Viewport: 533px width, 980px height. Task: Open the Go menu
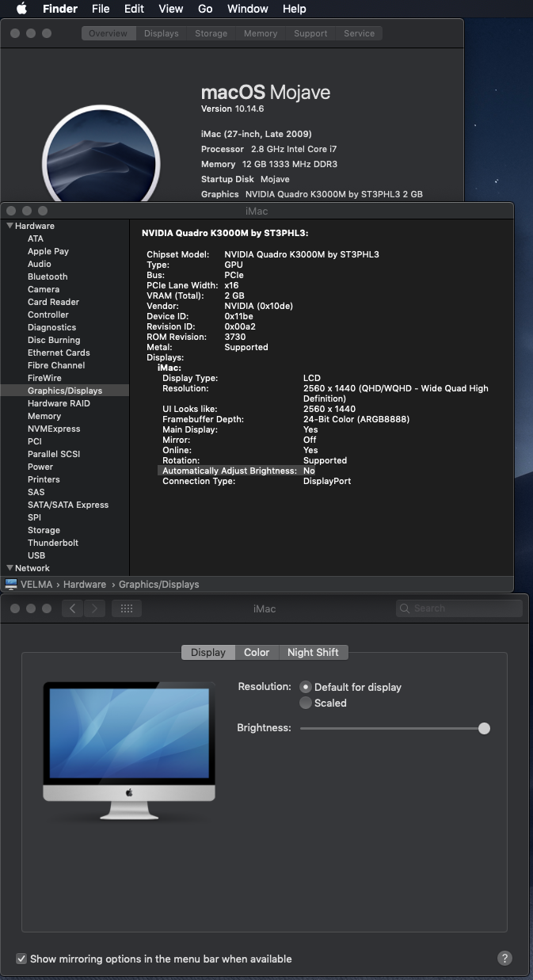click(205, 9)
